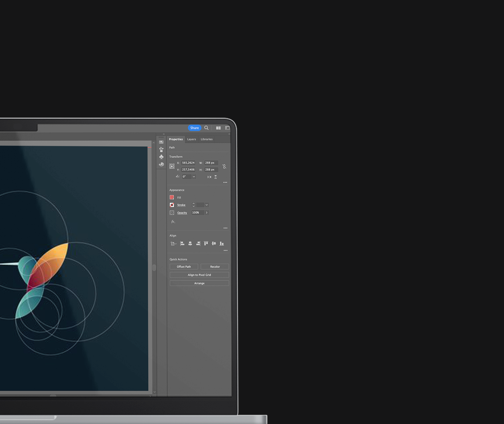Toggle the workspace arrange documents icon
This screenshot has width=504, height=424.
click(218, 128)
